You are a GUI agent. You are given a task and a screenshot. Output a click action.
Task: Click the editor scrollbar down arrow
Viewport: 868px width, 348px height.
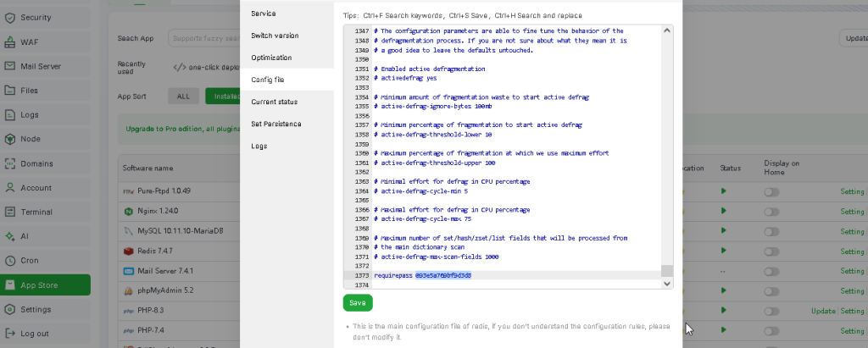tap(667, 284)
